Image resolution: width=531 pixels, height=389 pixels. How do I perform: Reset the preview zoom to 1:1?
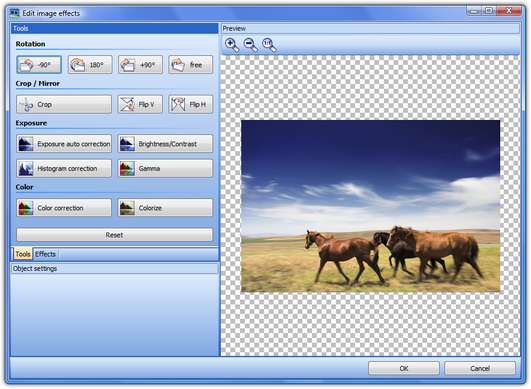point(269,45)
